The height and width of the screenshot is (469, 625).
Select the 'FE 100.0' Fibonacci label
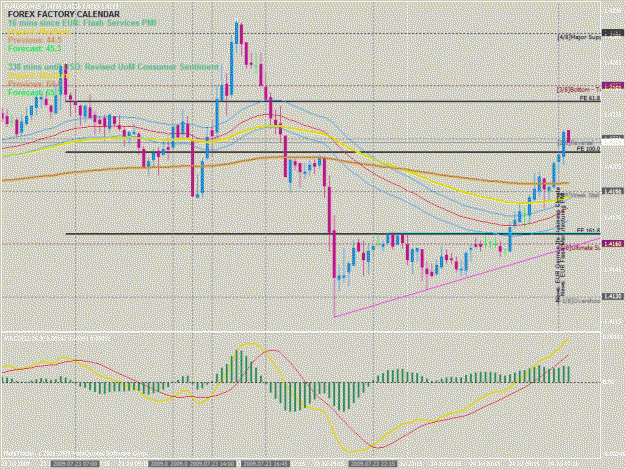click(588, 149)
